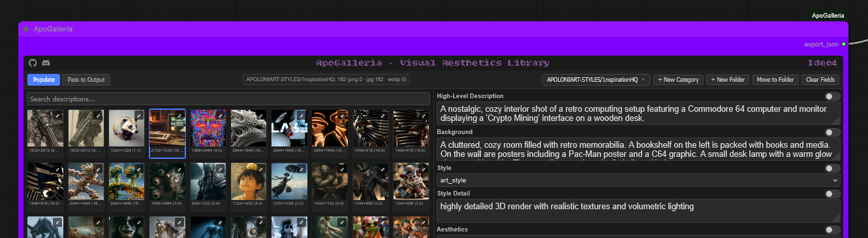Click the export_json output port
Screen dimensions: 868x238
click(x=843, y=44)
